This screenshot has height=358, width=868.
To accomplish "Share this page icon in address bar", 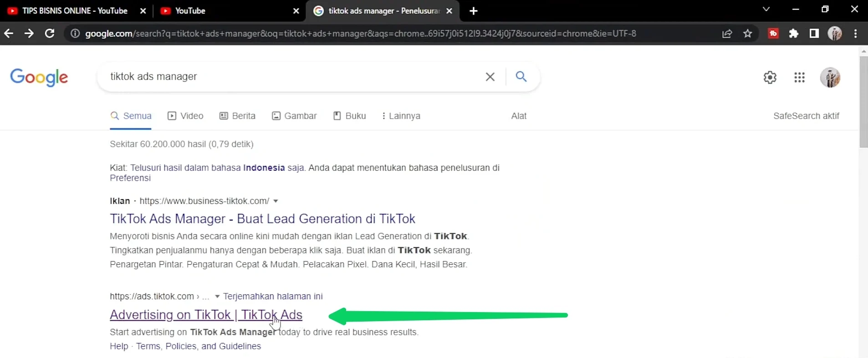I will (x=727, y=33).
